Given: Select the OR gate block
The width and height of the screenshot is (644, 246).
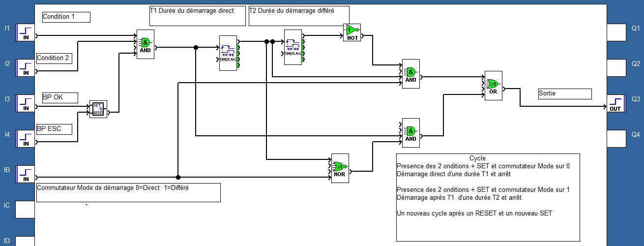Looking at the screenshot, I should tap(494, 86).
